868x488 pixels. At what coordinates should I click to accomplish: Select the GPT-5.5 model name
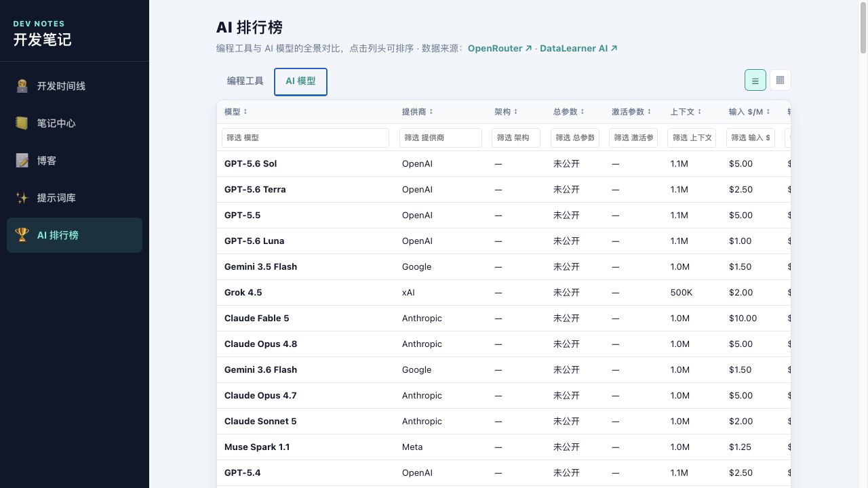(242, 216)
